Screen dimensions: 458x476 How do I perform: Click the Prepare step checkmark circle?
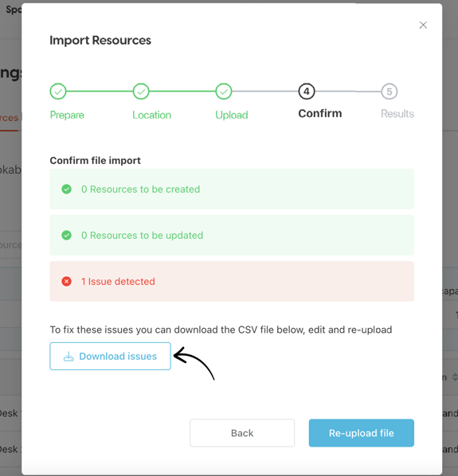58,92
